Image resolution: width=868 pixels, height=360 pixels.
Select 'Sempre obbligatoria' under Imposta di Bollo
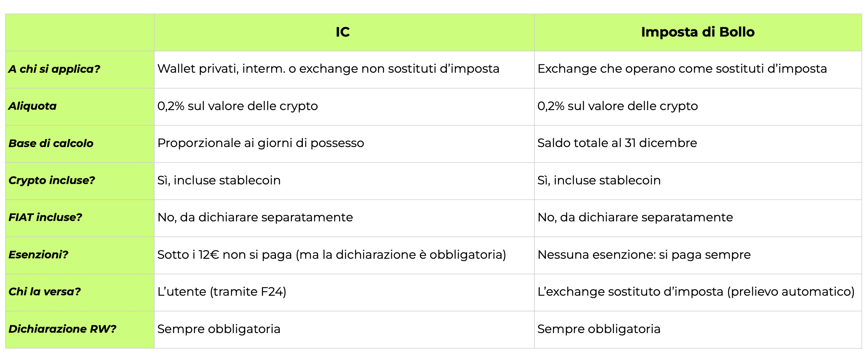point(599,329)
